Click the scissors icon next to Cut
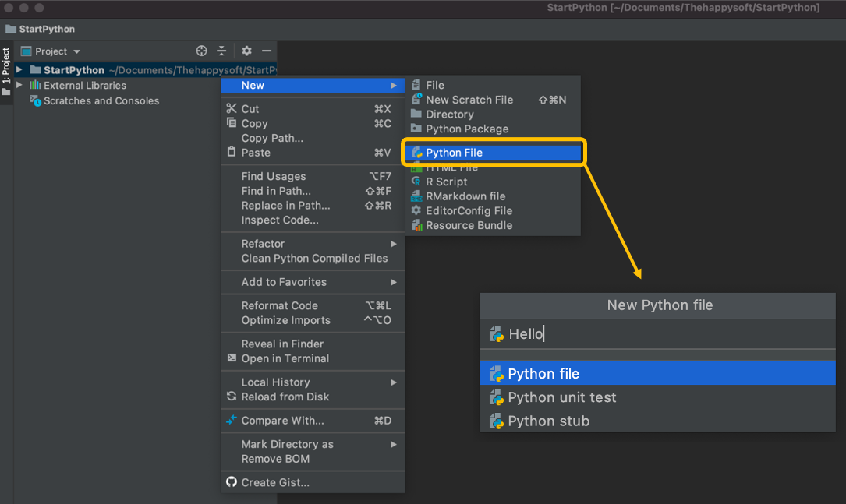This screenshot has height=504, width=846. tap(232, 108)
